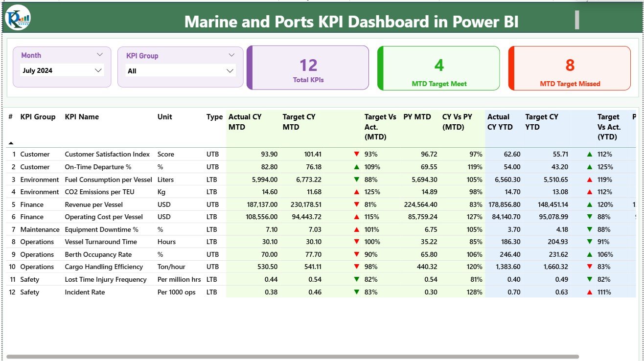Select the 4 MTD Target Meet card
The height and width of the screenshot is (361, 644).
pyautogui.click(x=438, y=68)
